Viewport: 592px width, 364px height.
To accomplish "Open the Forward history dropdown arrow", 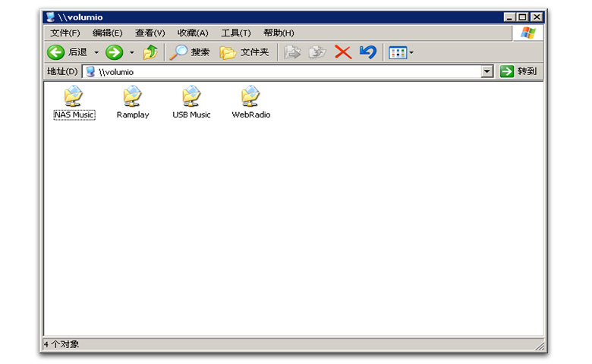I will (132, 52).
